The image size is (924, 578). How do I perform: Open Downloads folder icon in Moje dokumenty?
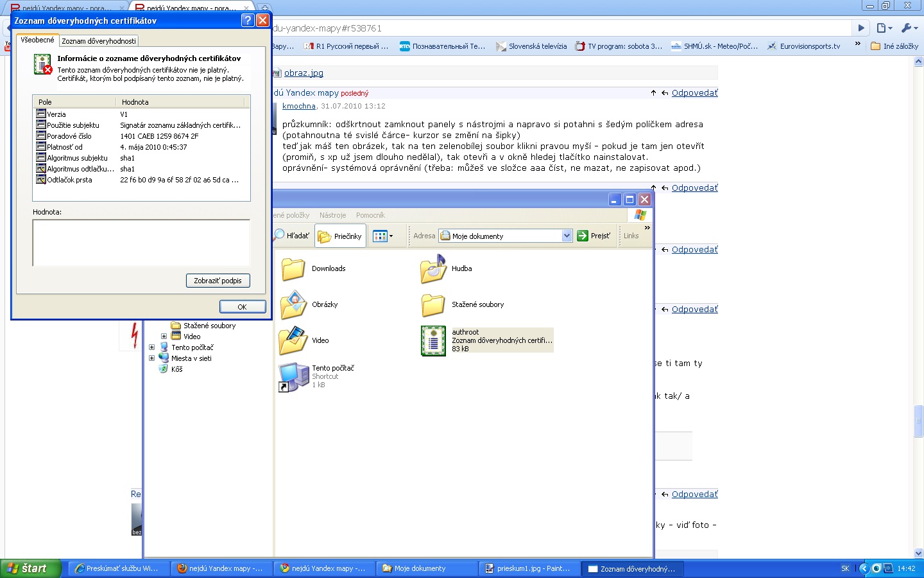293,269
